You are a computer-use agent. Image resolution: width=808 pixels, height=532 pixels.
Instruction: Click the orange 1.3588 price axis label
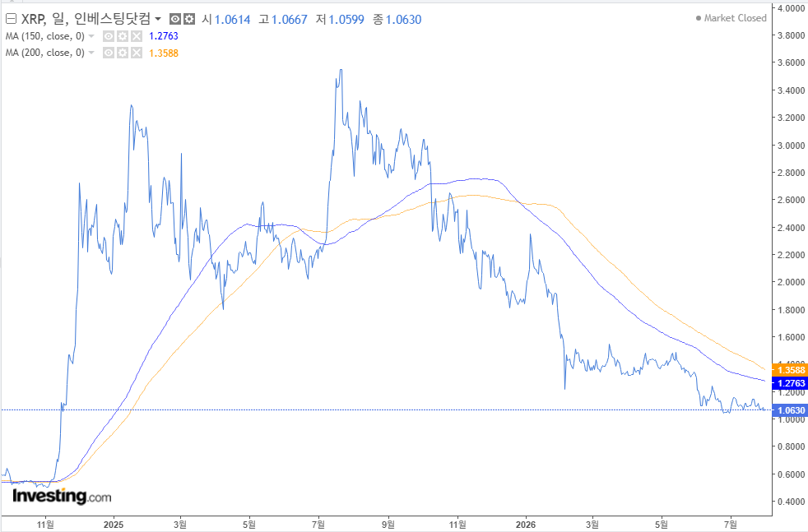[x=789, y=370]
